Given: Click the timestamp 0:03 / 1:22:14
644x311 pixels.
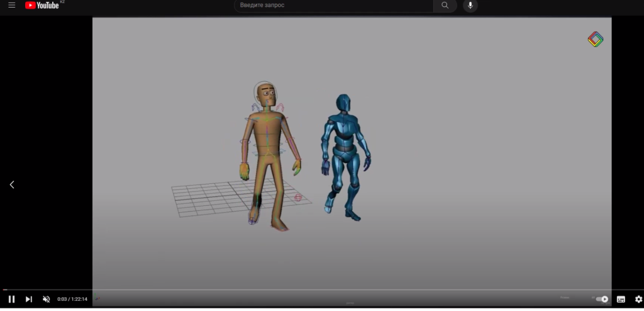Looking at the screenshot, I should pyautogui.click(x=72, y=299).
